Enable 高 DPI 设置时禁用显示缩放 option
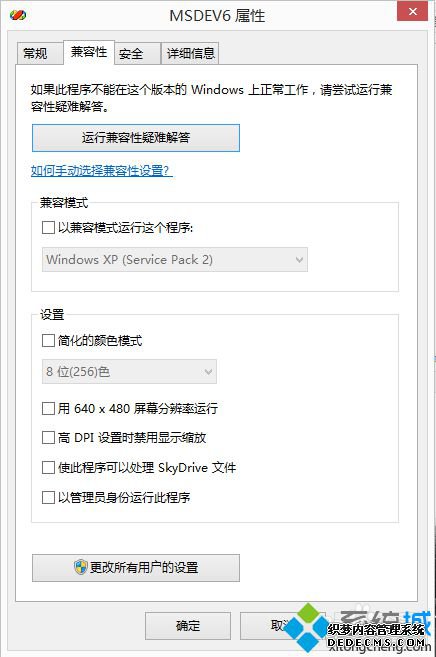 click(48, 437)
